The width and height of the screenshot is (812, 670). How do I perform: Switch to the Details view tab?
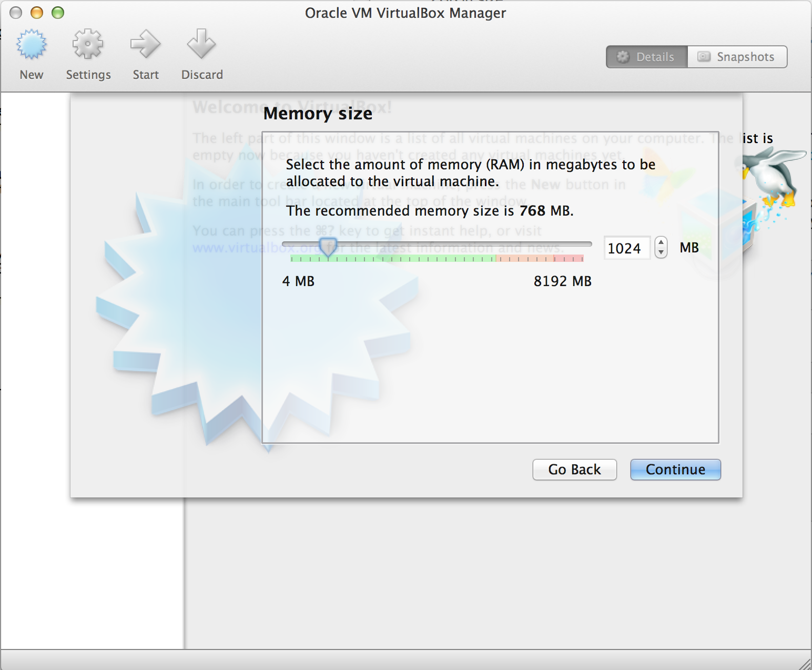647,57
